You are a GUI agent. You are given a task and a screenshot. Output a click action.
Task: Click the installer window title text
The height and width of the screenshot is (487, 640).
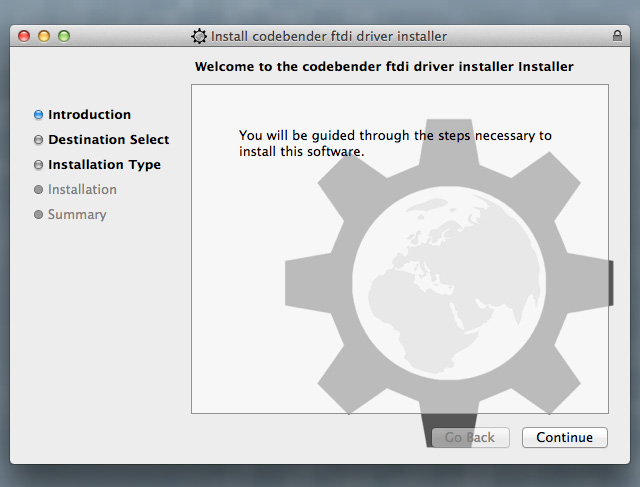pyautogui.click(x=328, y=36)
